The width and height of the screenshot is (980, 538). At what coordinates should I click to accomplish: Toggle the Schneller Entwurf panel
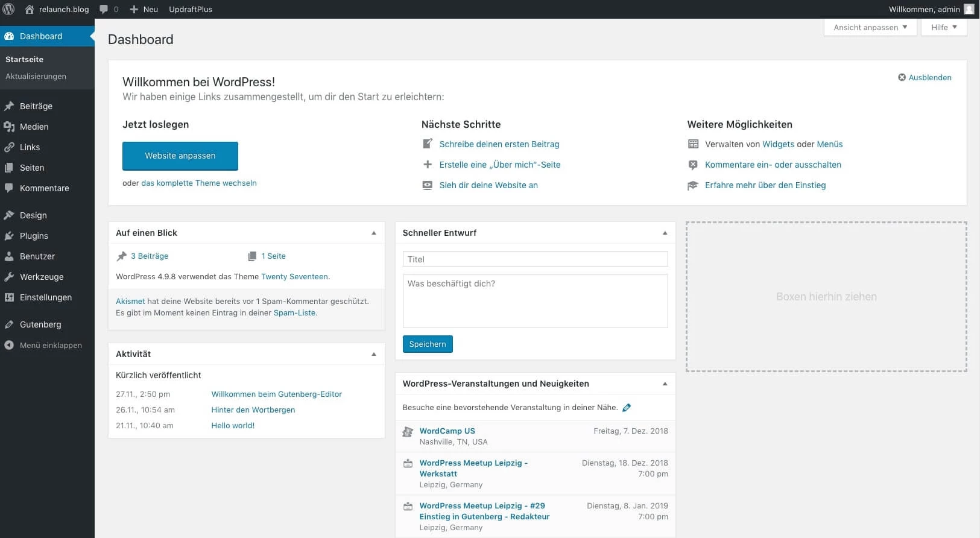(x=665, y=233)
